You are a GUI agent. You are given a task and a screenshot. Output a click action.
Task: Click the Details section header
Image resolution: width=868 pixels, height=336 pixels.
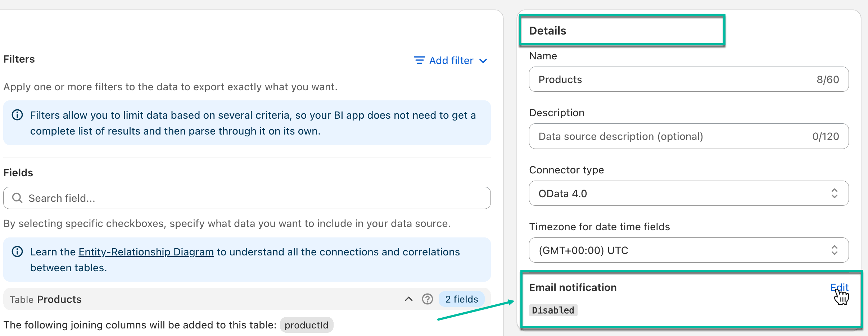tap(548, 31)
